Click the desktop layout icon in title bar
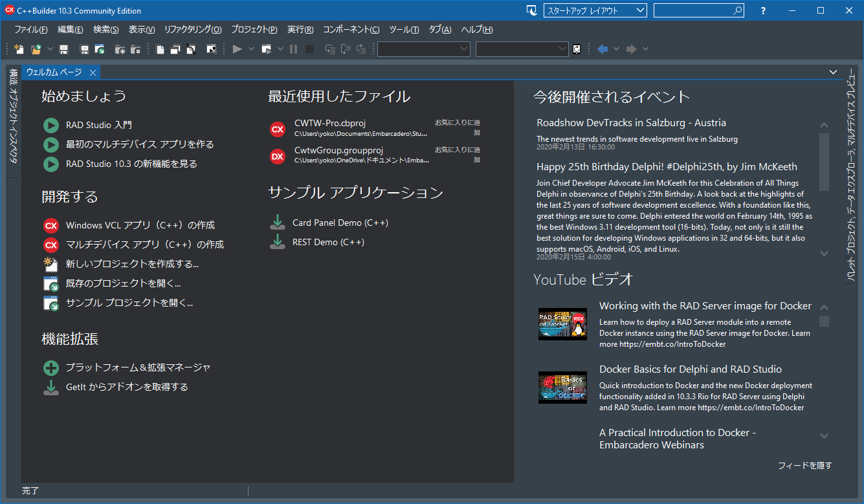The height and width of the screenshot is (504, 864). [532, 10]
